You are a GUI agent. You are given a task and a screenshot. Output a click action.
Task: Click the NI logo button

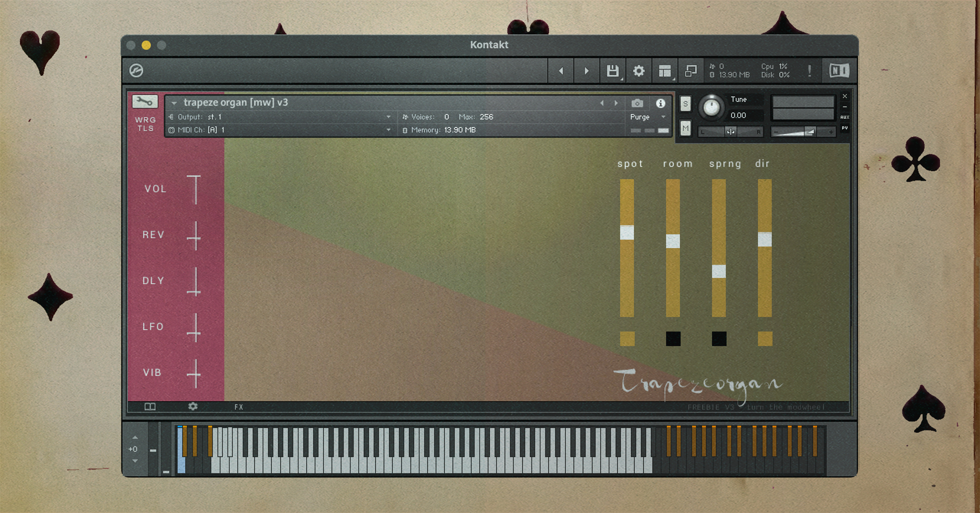click(839, 71)
